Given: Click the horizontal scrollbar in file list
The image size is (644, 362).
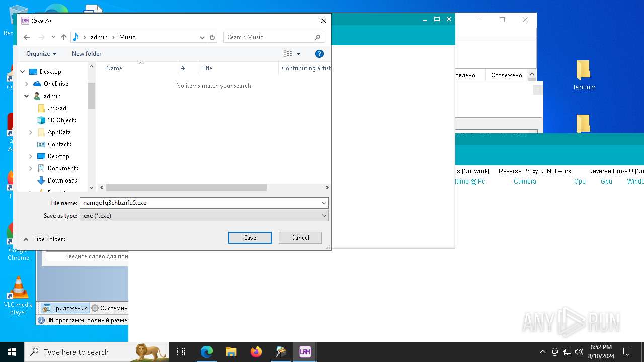Looking at the screenshot, I should [x=186, y=188].
